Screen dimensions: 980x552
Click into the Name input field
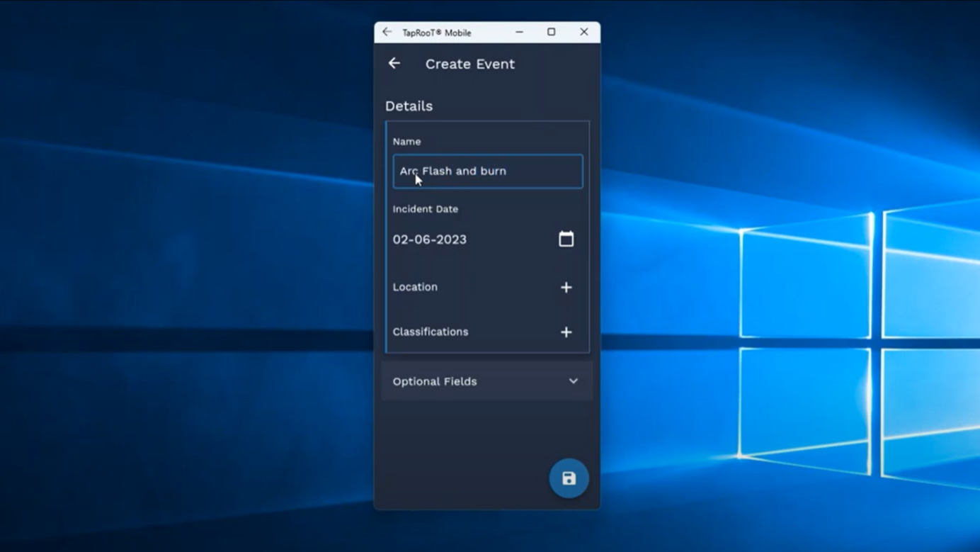488,171
